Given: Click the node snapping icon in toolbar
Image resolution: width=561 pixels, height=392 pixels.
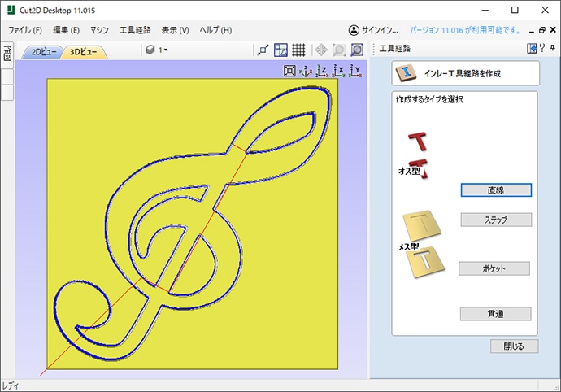Looking at the screenshot, I should click(x=263, y=50).
